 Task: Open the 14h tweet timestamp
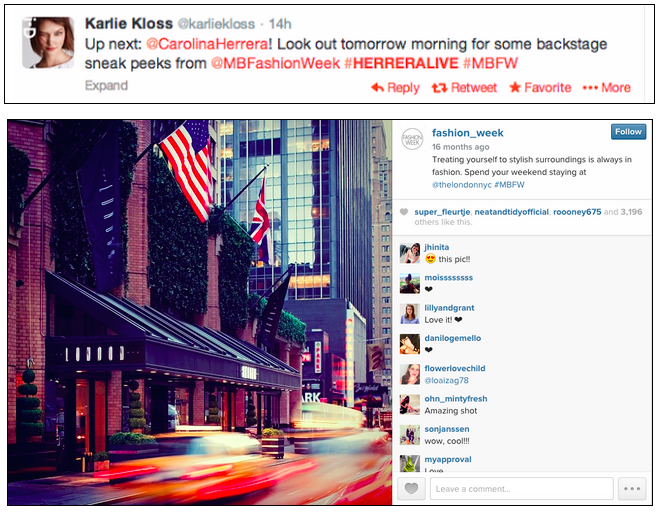(x=280, y=24)
